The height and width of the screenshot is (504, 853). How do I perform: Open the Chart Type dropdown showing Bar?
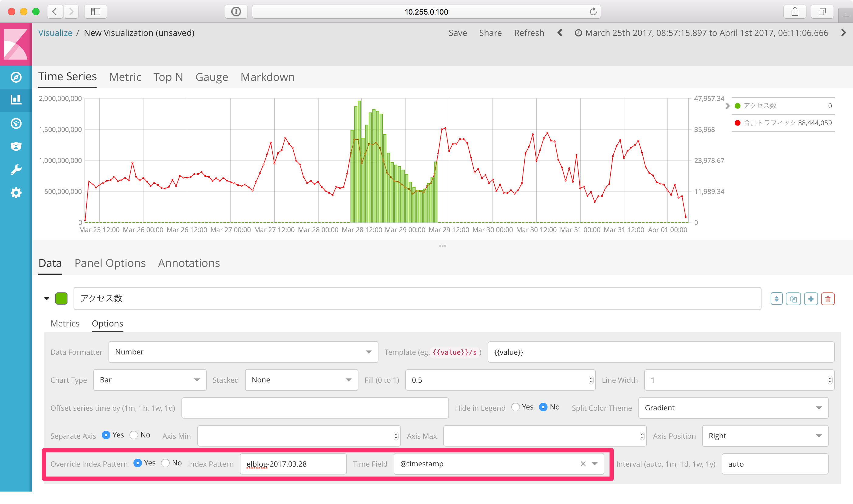point(149,380)
